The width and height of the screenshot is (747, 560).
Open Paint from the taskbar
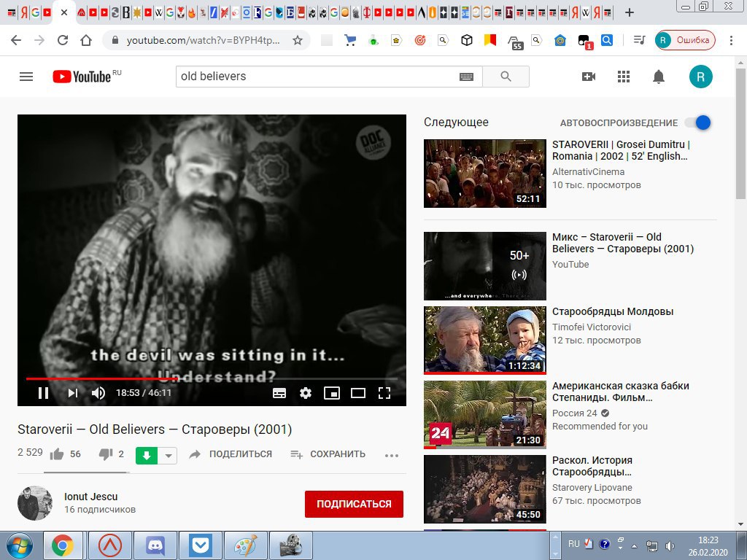pos(246,545)
